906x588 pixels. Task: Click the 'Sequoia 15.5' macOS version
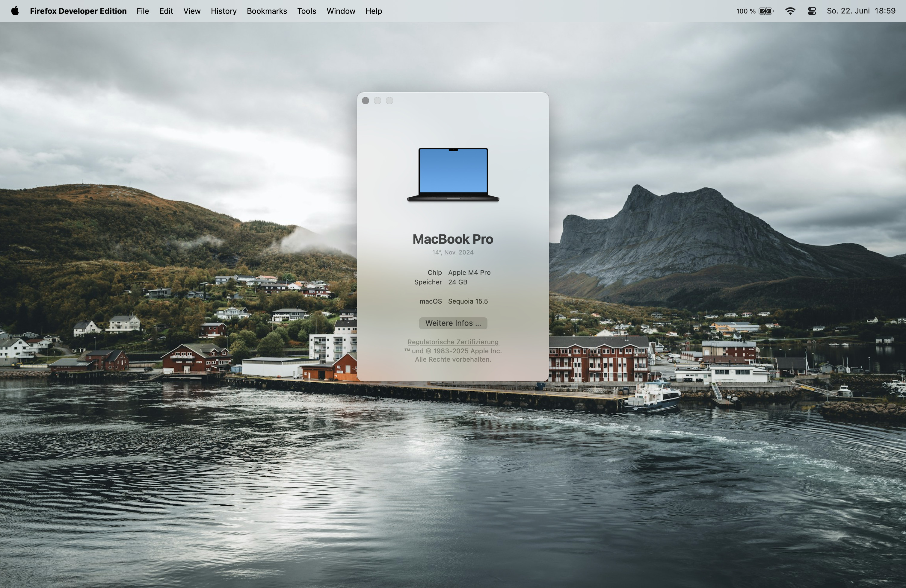pos(468,301)
